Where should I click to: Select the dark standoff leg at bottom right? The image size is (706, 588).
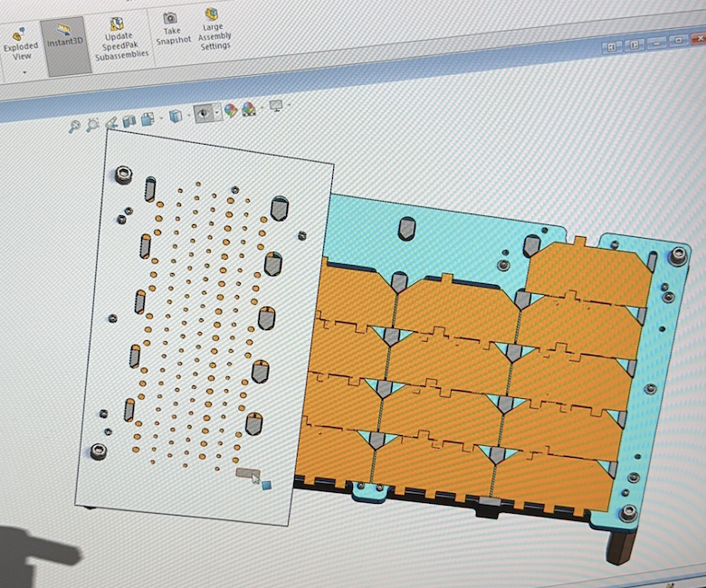coord(619,545)
